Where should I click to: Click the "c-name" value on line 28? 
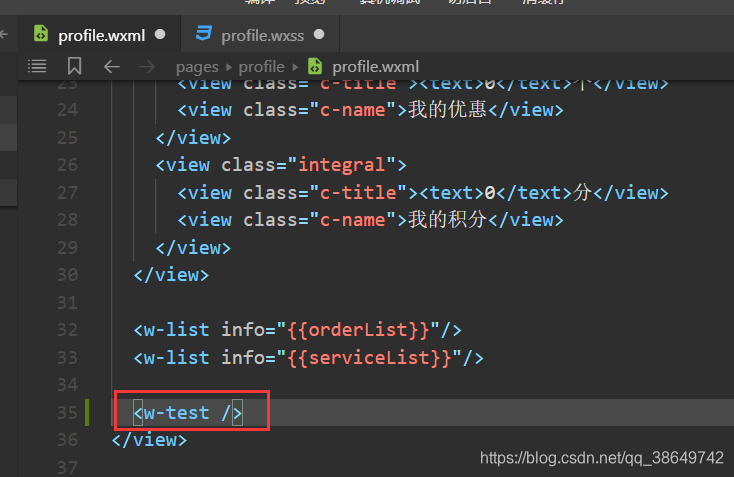(352, 220)
